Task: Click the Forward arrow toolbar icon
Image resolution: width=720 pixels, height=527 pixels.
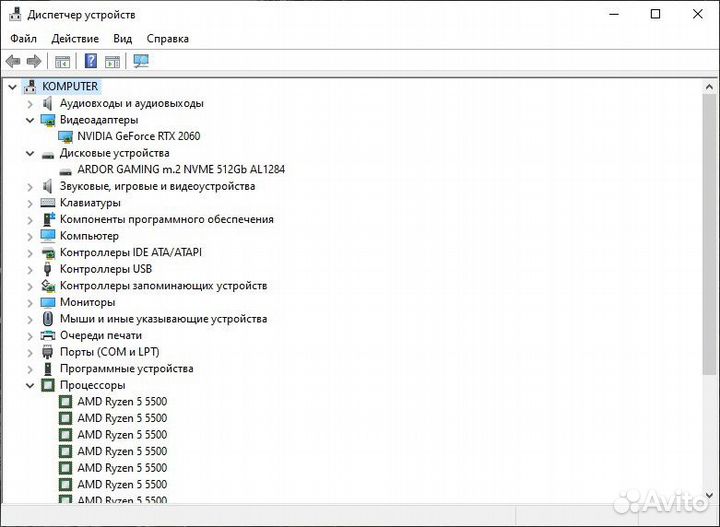Action: [x=34, y=61]
